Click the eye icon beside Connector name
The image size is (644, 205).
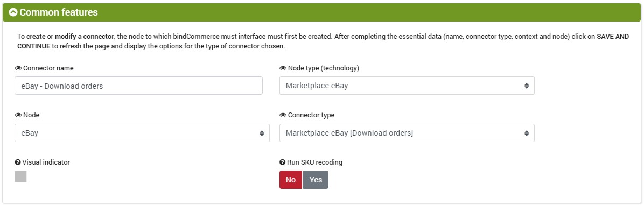click(x=18, y=68)
